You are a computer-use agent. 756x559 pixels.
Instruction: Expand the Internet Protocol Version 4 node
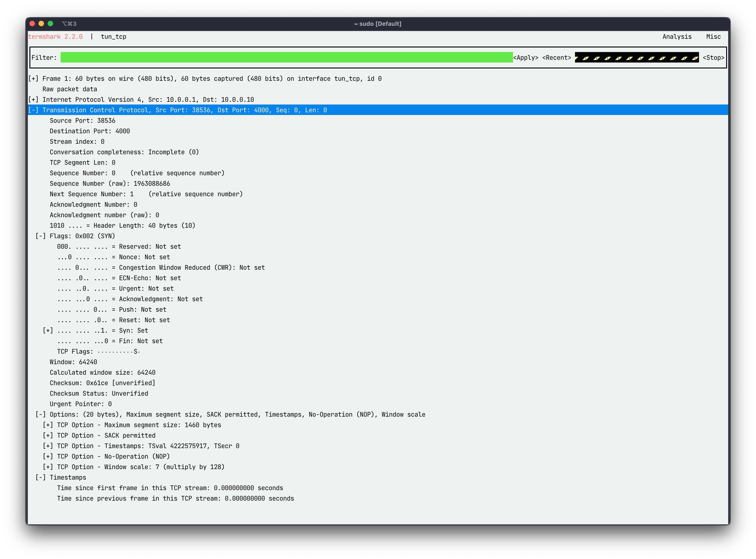(x=33, y=99)
